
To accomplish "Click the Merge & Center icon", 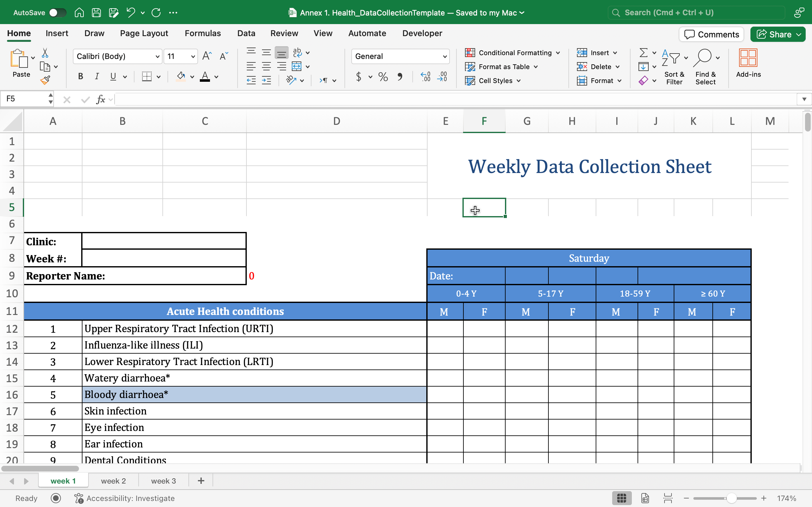I will click(x=297, y=67).
